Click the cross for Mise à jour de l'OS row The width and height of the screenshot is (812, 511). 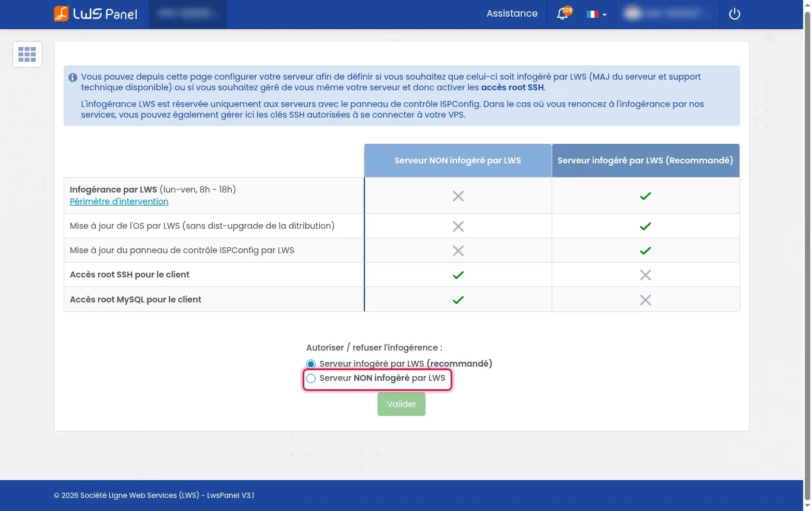click(458, 226)
